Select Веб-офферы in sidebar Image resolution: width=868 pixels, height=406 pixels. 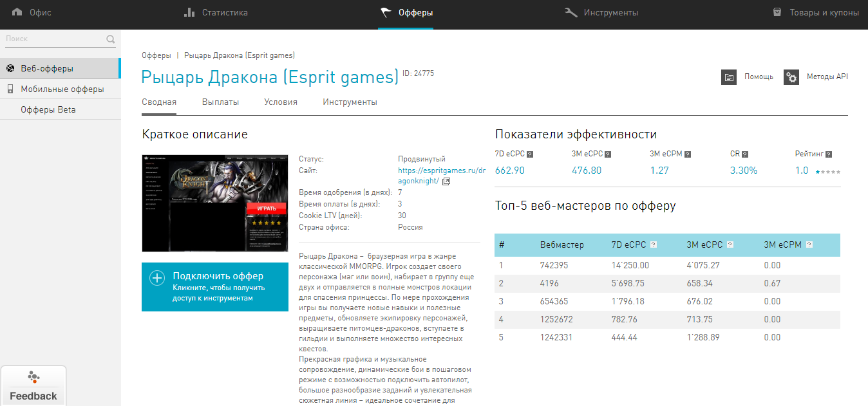coord(60,68)
